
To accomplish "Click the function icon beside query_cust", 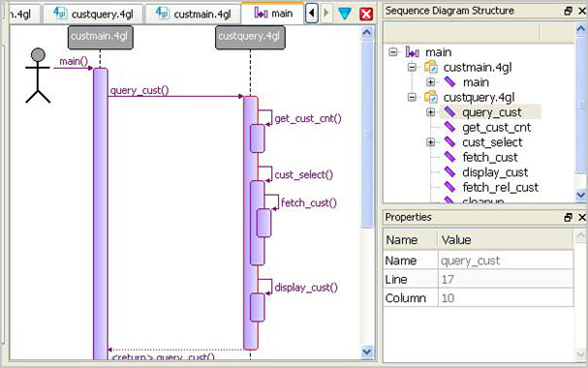I will 449,111.
